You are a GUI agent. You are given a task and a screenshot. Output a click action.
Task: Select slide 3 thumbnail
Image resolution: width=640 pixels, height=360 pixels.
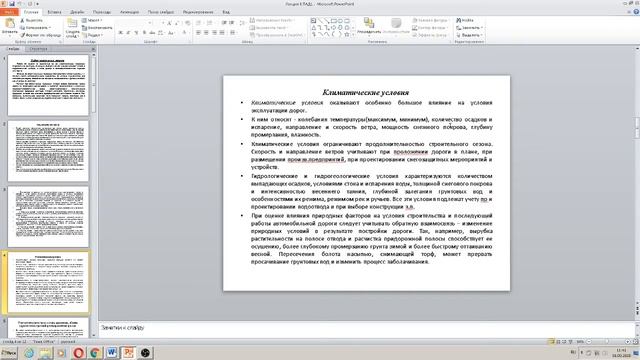tap(48, 217)
